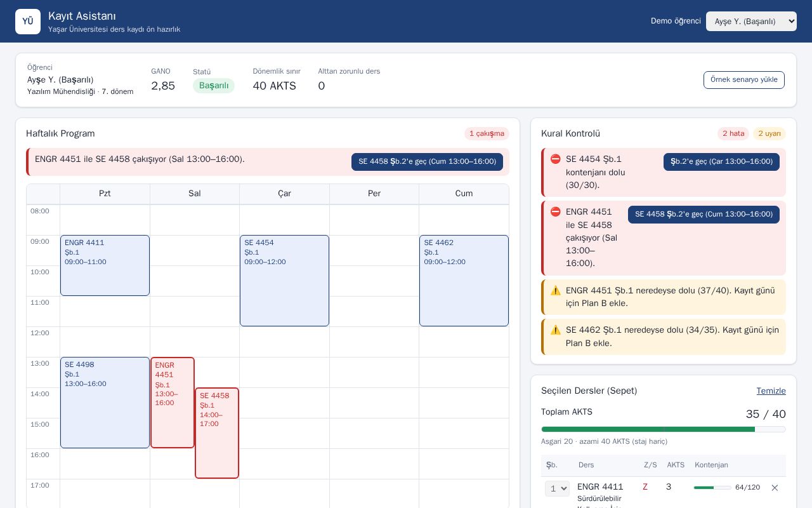Open the section dropdown for ENGR 4411
The height and width of the screenshot is (508, 812).
[x=557, y=488]
